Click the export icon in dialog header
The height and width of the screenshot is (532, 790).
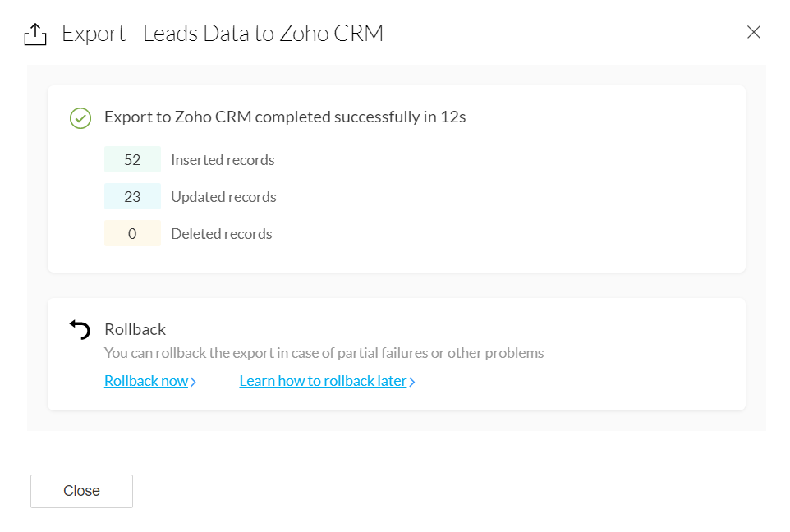(x=34, y=34)
